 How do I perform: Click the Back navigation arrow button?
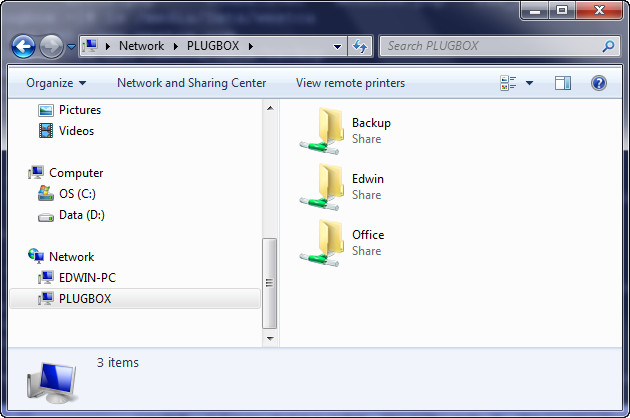[x=24, y=46]
